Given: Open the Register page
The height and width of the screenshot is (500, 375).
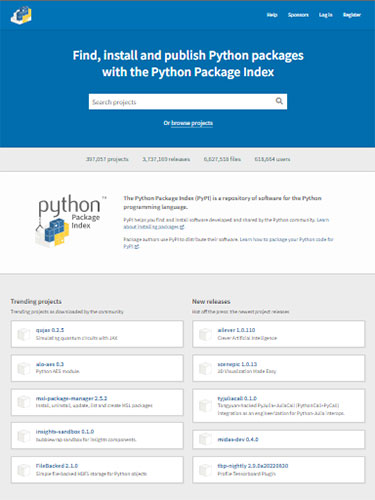Looking at the screenshot, I should tap(352, 15).
